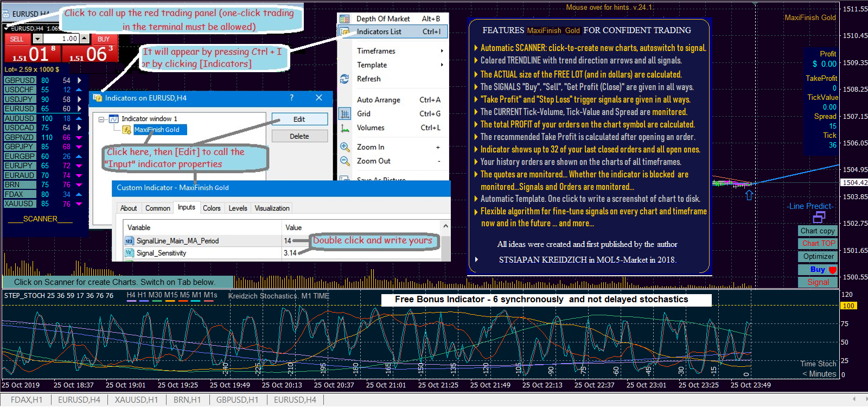Click Edit in the Indicators dialog

click(x=299, y=119)
